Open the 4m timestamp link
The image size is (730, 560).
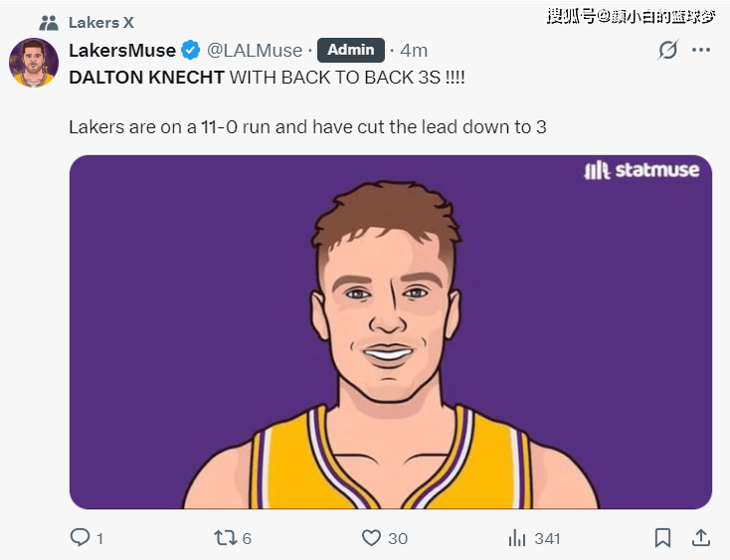tap(414, 50)
